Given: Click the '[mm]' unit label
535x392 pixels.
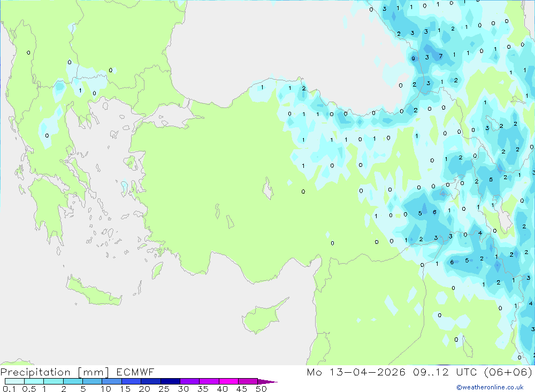Looking at the screenshot, I should click(93, 372).
